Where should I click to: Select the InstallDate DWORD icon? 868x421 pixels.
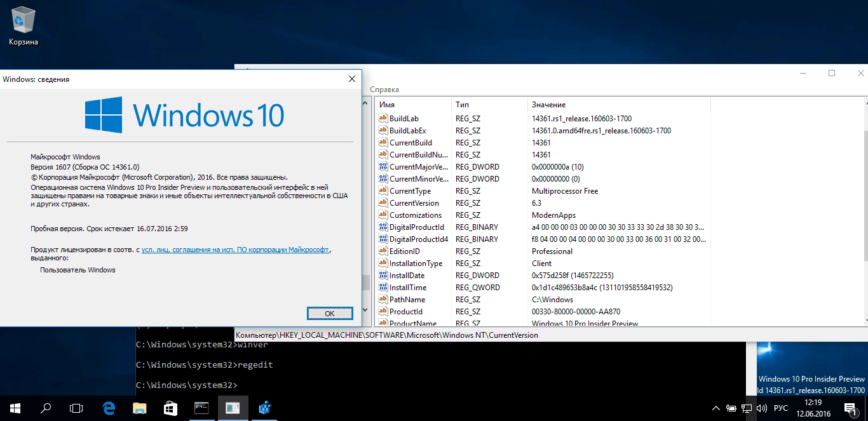pos(383,276)
